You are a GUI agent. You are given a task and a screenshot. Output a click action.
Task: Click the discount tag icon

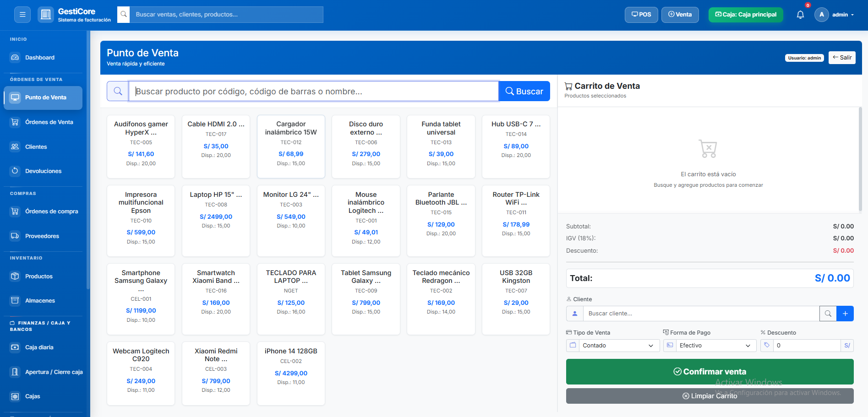[767, 346]
